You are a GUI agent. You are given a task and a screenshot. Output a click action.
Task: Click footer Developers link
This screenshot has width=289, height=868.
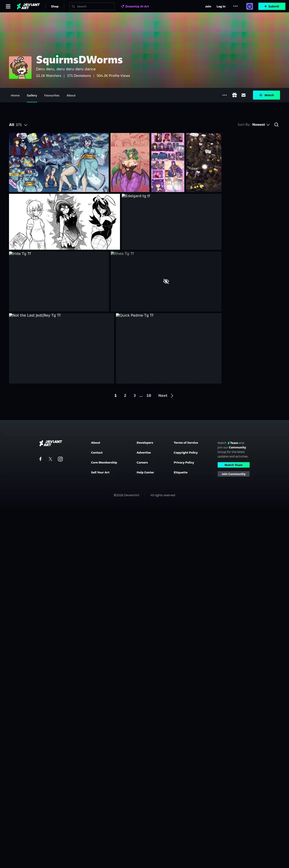[x=145, y=443]
